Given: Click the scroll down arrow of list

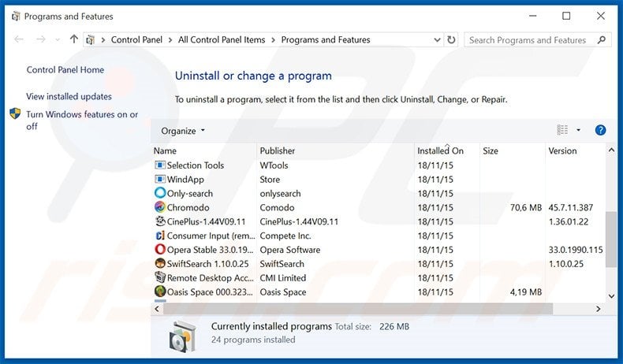Looking at the screenshot, I should (611, 296).
